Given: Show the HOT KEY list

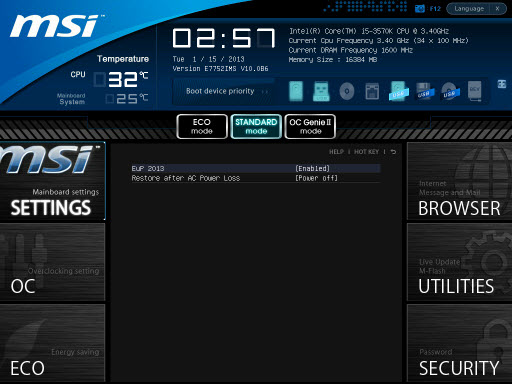Looking at the screenshot, I should 366,152.
